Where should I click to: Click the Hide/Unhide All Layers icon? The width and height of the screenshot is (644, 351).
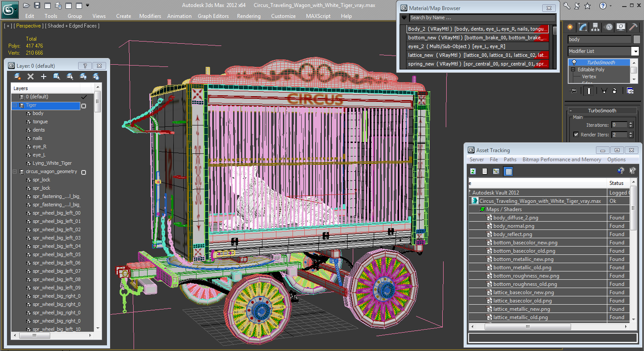tap(83, 76)
